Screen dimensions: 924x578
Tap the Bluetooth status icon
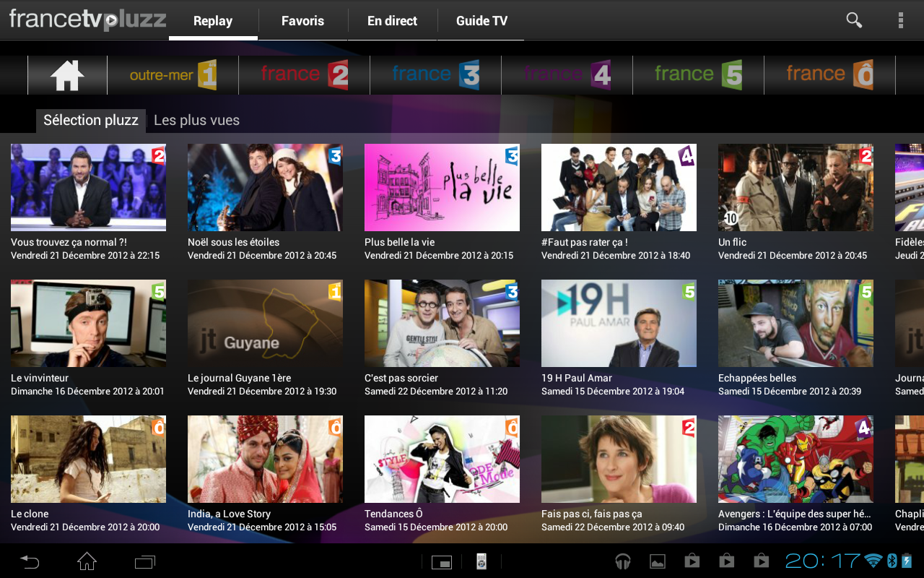pos(892,561)
